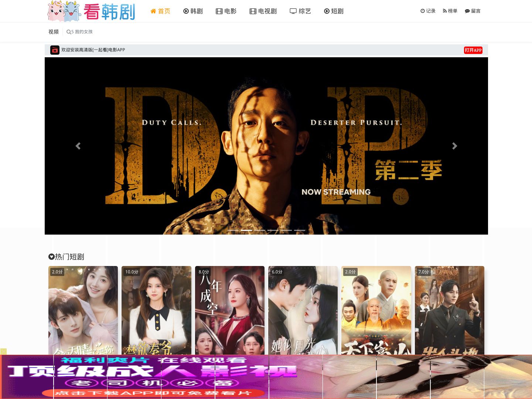Click the 欢迎安装高清版 APP notice text

click(93, 50)
